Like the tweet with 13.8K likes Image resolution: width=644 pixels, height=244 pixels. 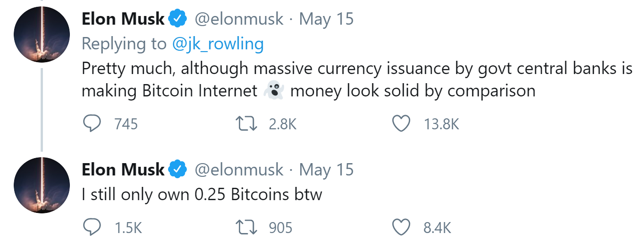401,124
